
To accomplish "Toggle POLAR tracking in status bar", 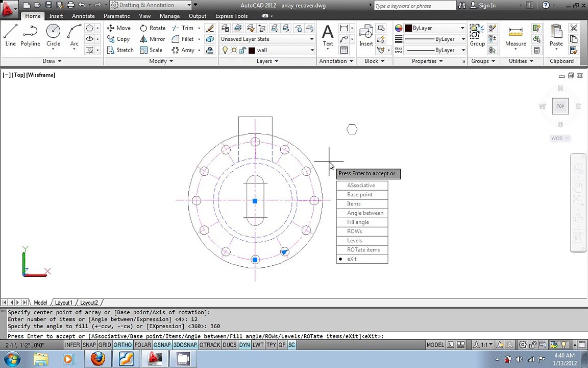I will pos(142,344).
